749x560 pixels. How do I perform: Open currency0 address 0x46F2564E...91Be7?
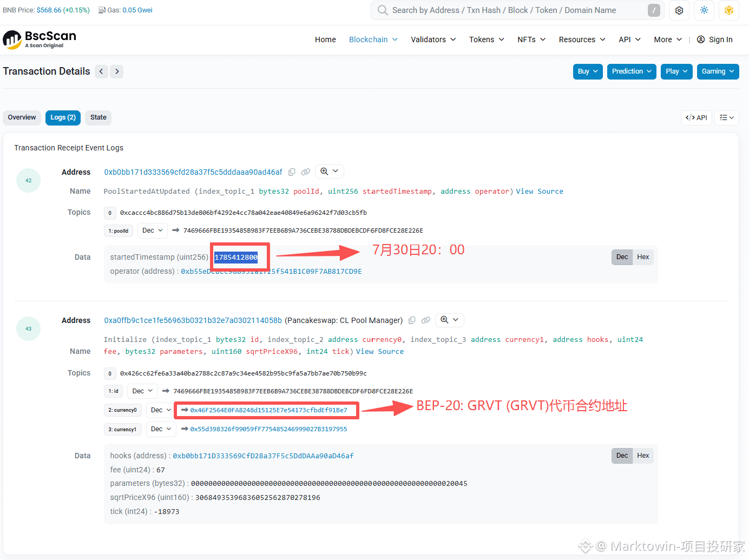[268, 410]
